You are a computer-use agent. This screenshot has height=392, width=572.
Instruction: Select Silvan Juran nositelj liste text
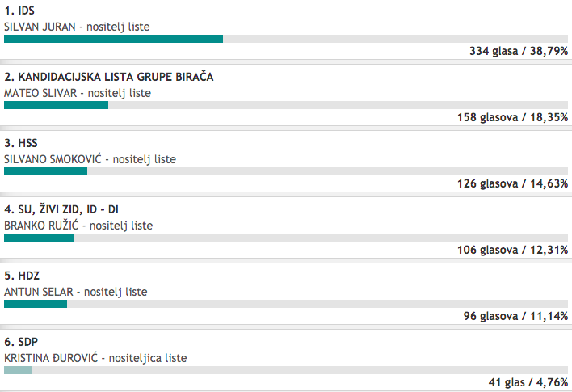pyautogui.click(x=77, y=27)
